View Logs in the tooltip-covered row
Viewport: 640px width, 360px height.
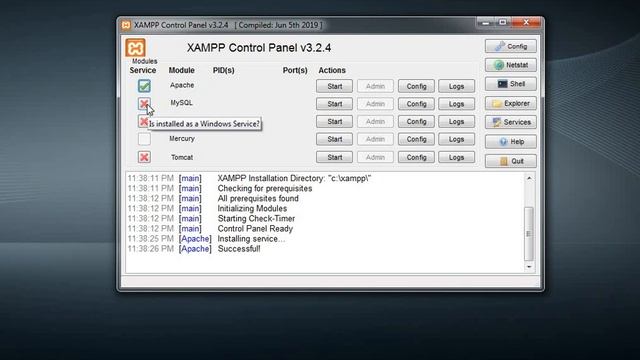(456, 122)
